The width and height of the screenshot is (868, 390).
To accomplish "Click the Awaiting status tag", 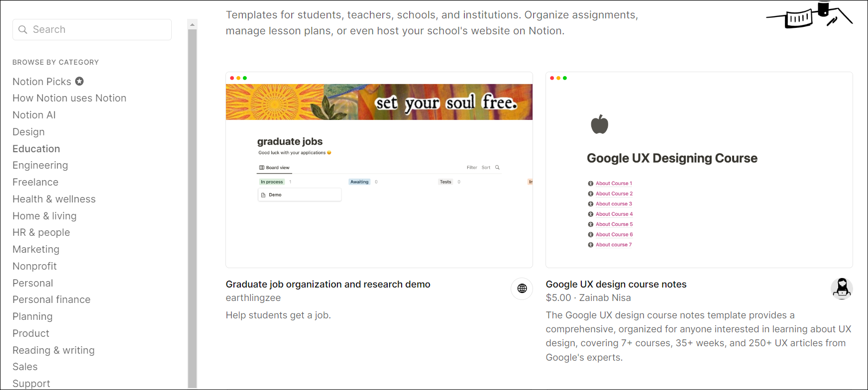I will click(359, 182).
